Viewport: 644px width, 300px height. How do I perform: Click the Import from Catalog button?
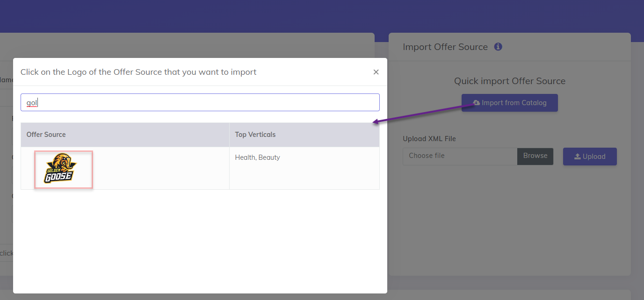[510, 103]
